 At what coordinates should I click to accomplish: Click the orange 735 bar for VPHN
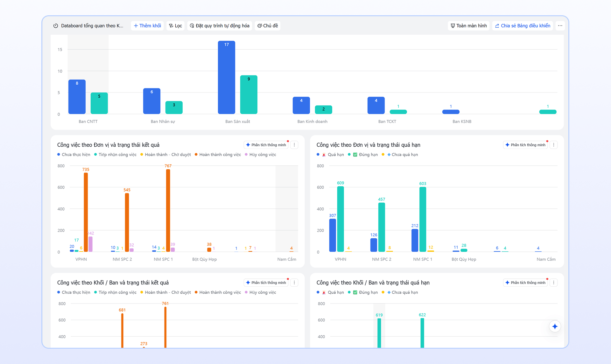86,212
